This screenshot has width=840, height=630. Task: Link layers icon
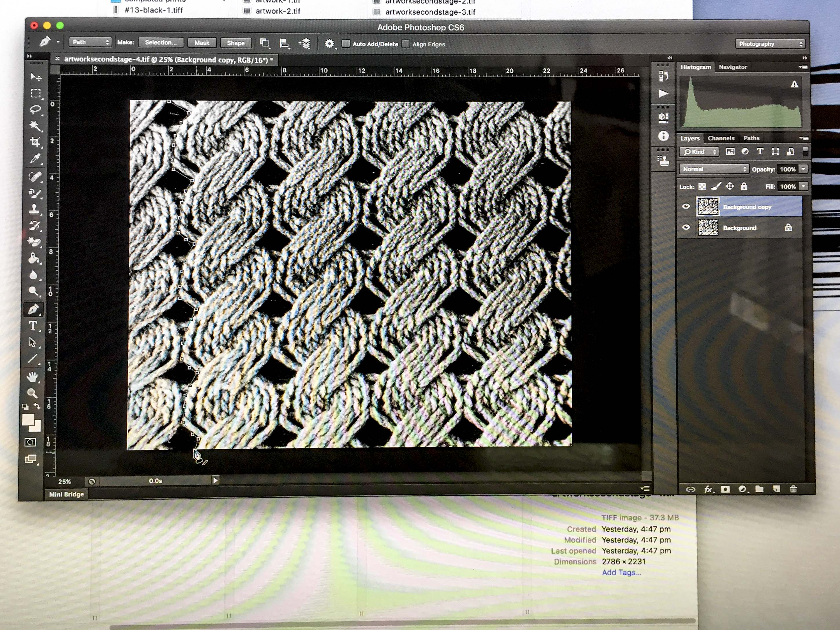[x=690, y=490]
